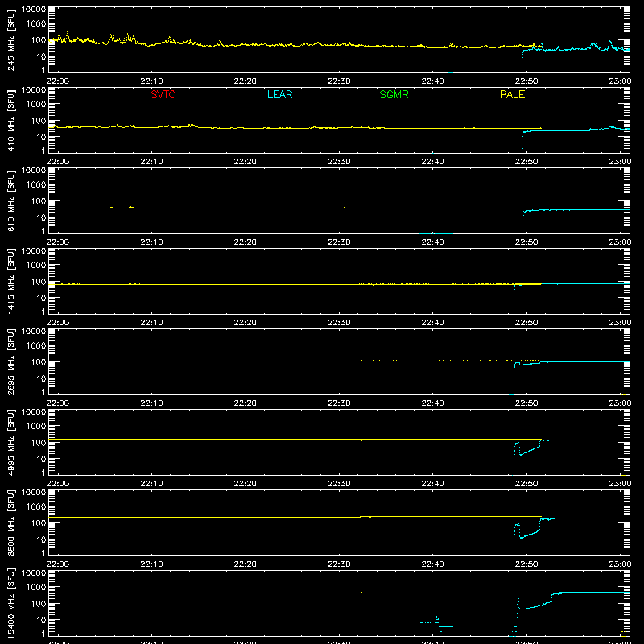Screen dimensions: 644x644
Task: Select the 610 MHz [SFU] axis title
Action: 11,200
